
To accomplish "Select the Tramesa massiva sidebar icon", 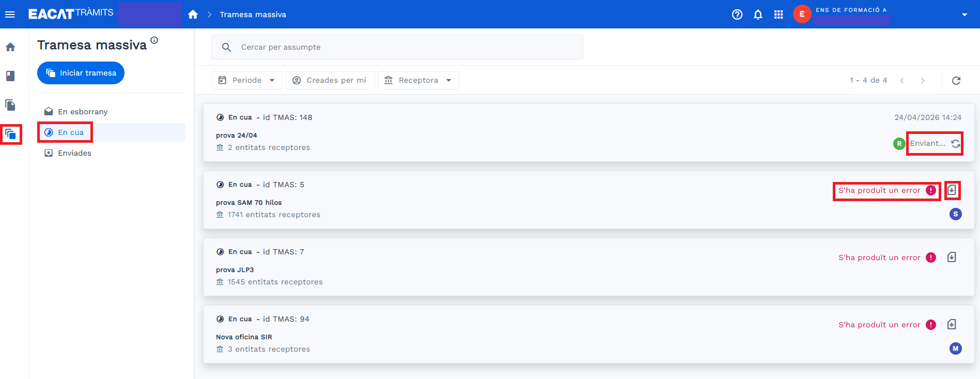I will (11, 134).
